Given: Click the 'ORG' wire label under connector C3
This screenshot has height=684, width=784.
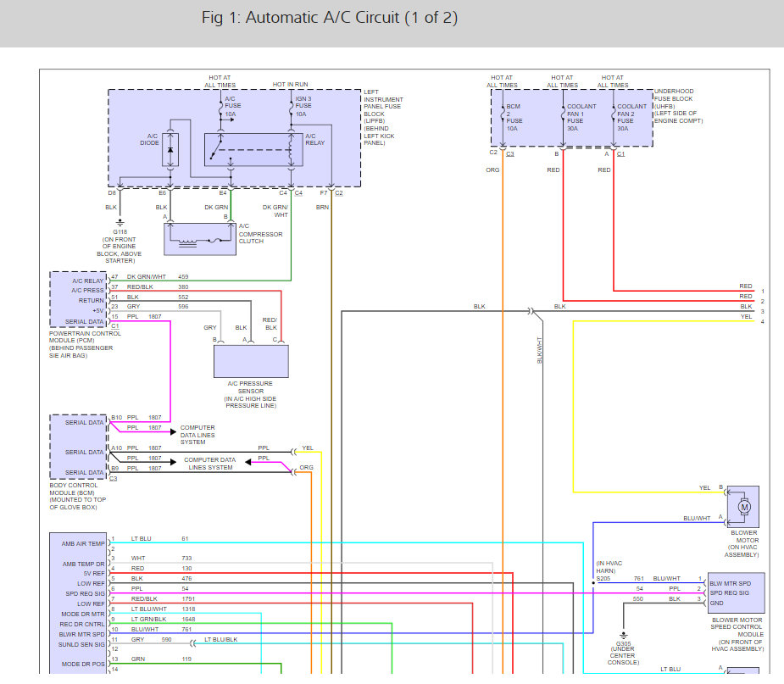Looking at the screenshot, I should 492,170.
